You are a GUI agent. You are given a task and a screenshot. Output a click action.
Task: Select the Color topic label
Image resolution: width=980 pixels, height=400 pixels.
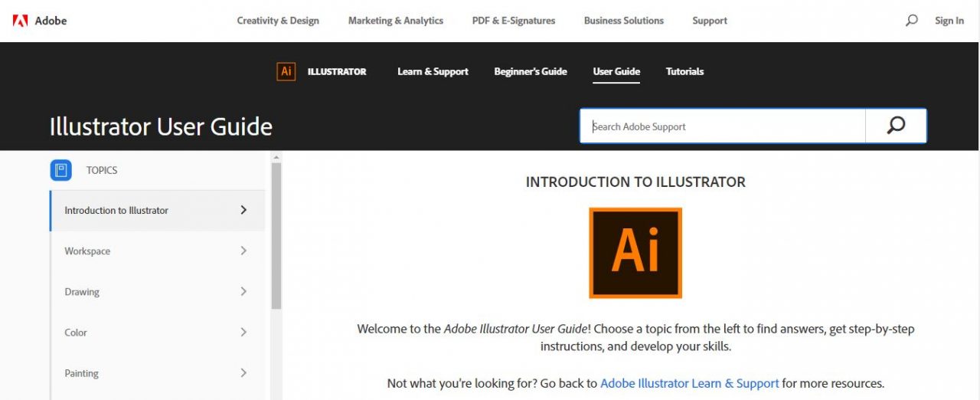pyautogui.click(x=76, y=333)
